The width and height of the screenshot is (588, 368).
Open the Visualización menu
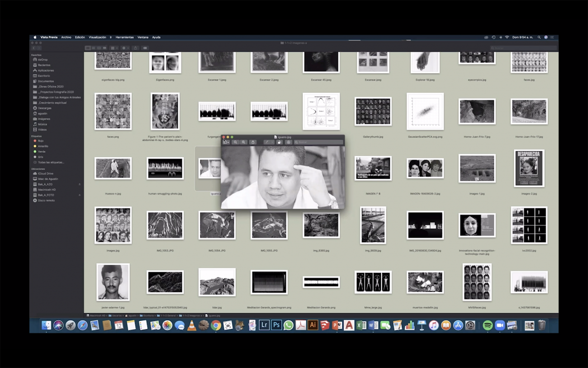[97, 38]
